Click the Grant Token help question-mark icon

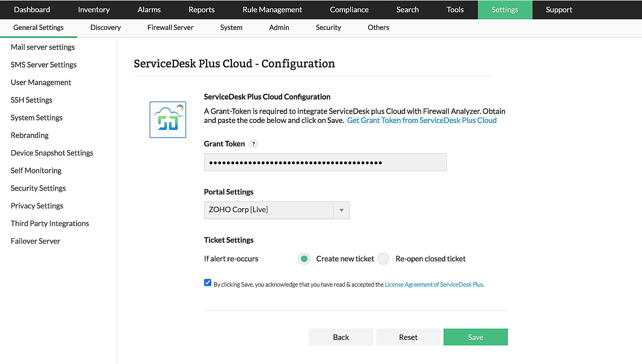tap(253, 144)
